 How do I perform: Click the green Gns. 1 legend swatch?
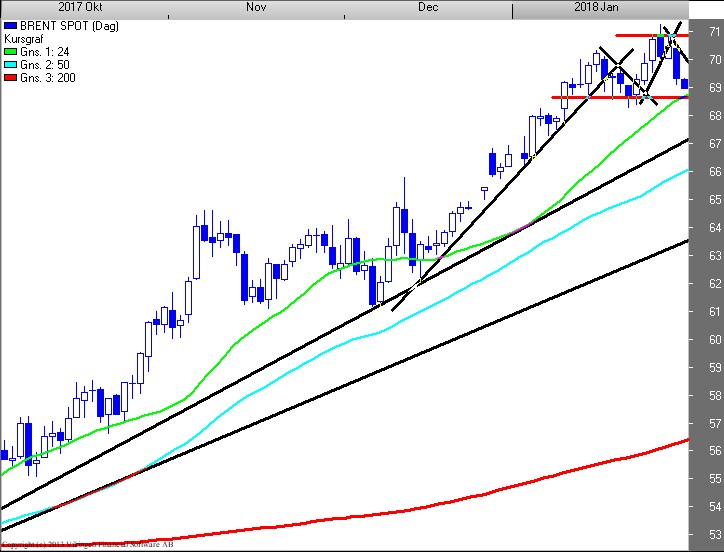point(11,52)
